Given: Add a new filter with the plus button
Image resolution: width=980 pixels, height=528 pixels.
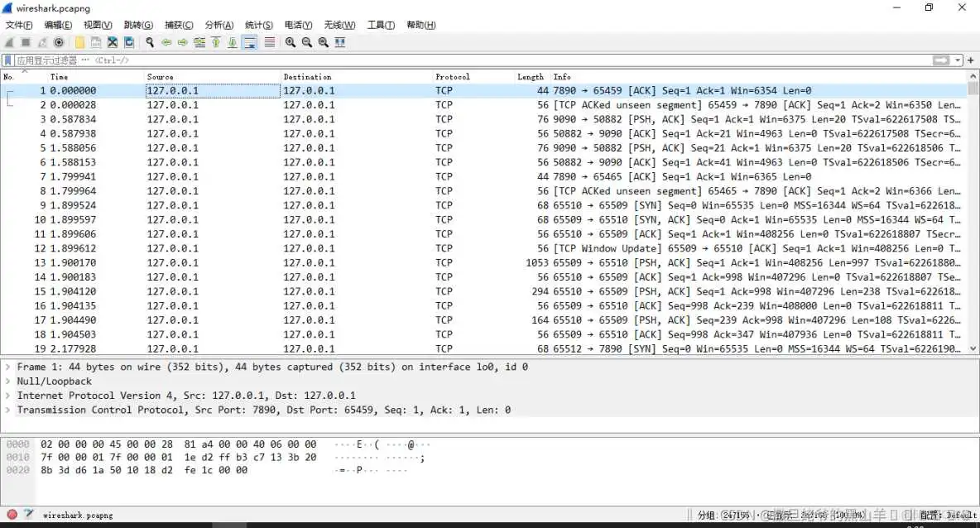Looking at the screenshot, I should (971, 60).
